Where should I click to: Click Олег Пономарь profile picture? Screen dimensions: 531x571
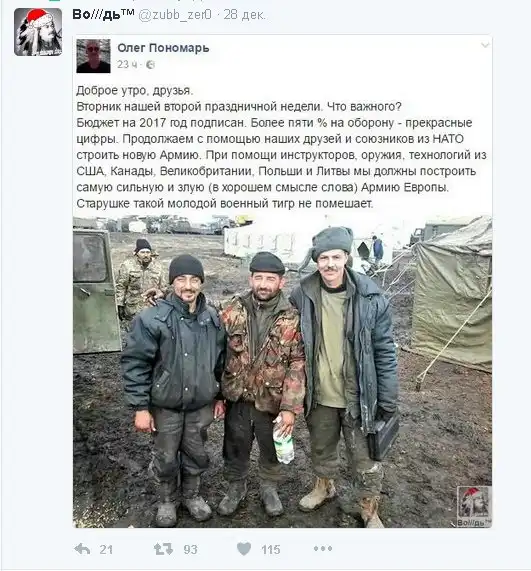pos(93,56)
